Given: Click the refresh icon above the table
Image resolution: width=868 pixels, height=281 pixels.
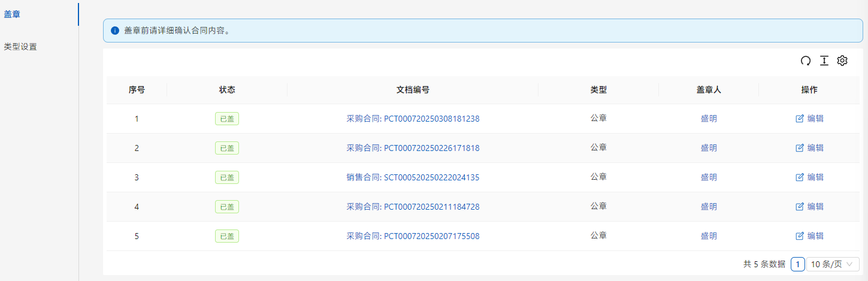Looking at the screenshot, I should (806, 61).
